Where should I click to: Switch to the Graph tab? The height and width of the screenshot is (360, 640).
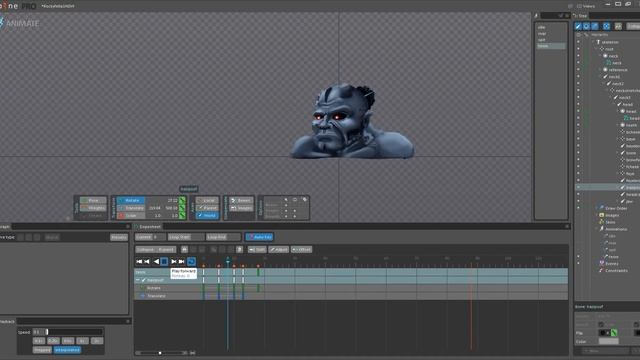click(5, 227)
